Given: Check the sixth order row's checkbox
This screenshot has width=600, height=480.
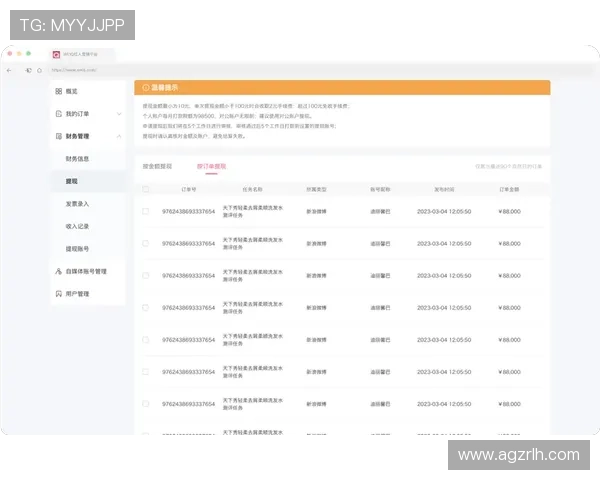Looking at the screenshot, I should pos(145,372).
